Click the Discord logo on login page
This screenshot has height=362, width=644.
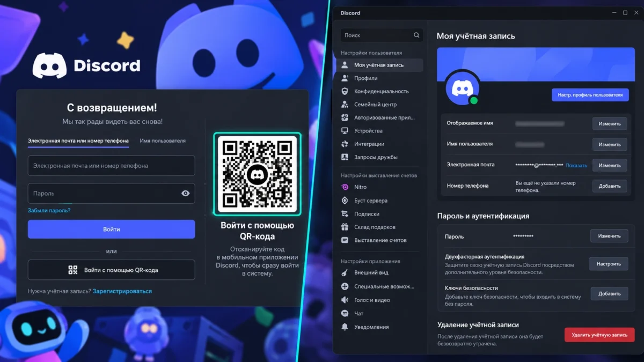point(86,66)
